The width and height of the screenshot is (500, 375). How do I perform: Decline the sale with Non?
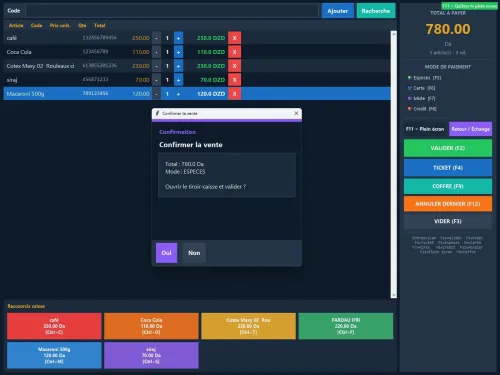194,253
